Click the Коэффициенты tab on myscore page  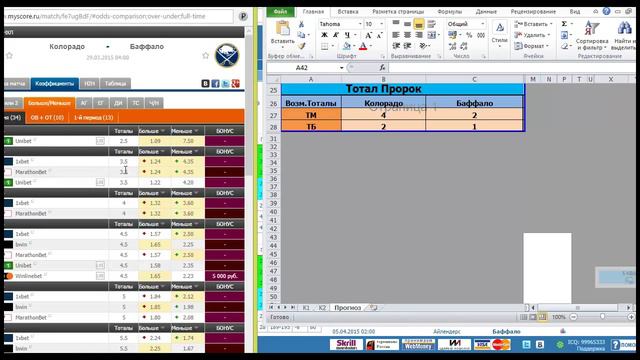54,84
